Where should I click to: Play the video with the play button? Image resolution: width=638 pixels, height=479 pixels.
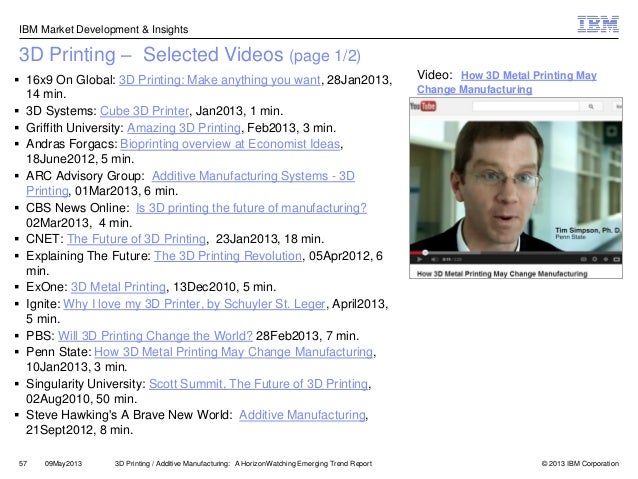tap(419, 259)
